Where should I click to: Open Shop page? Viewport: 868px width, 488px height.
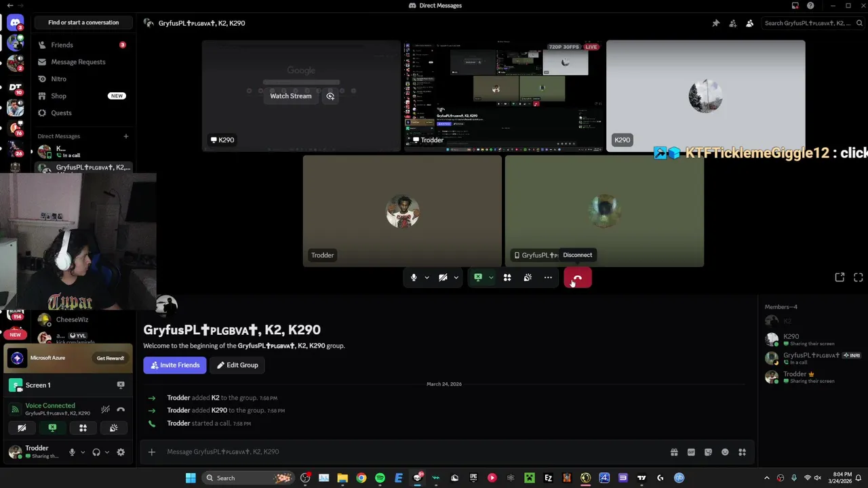[x=82, y=96]
